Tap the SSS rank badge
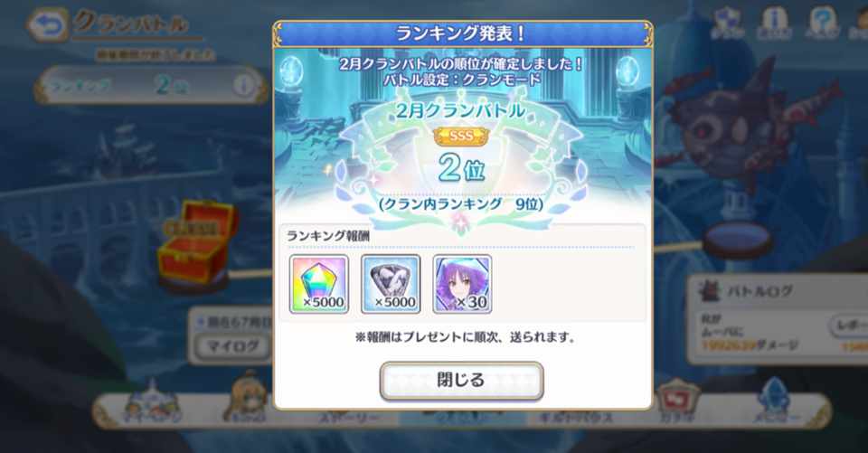This screenshot has height=453, width=868. (x=461, y=136)
